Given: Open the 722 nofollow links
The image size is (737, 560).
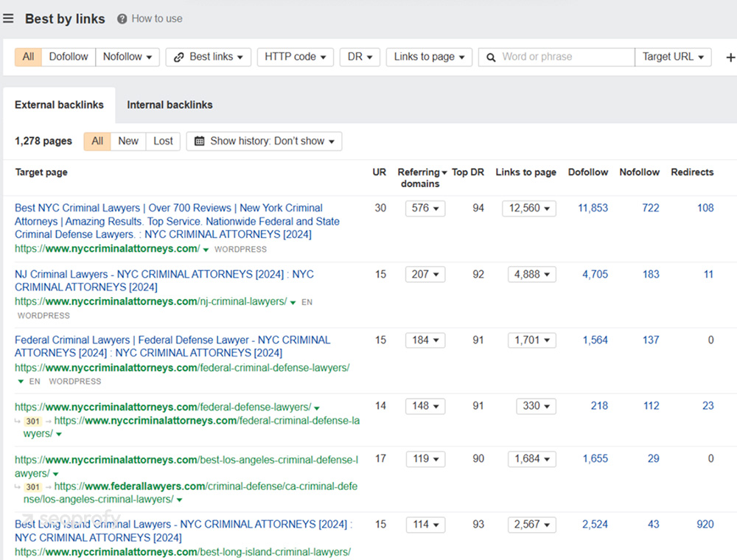Looking at the screenshot, I should 651,208.
